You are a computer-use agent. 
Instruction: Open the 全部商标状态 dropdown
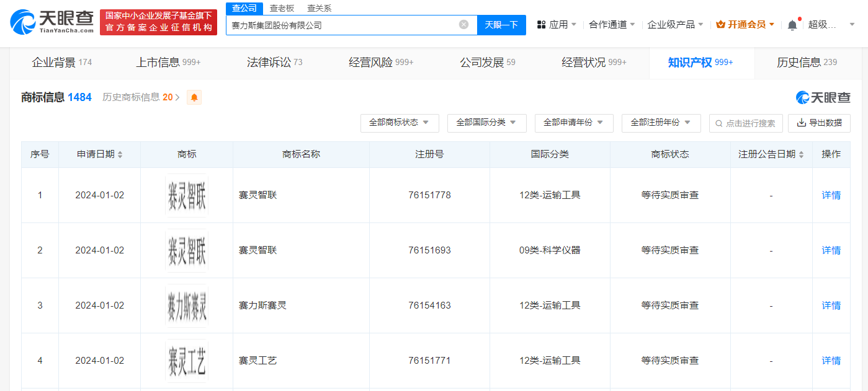tap(400, 123)
